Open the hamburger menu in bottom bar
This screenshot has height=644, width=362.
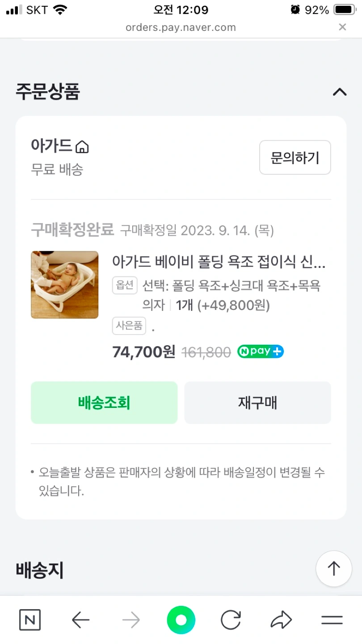332,620
